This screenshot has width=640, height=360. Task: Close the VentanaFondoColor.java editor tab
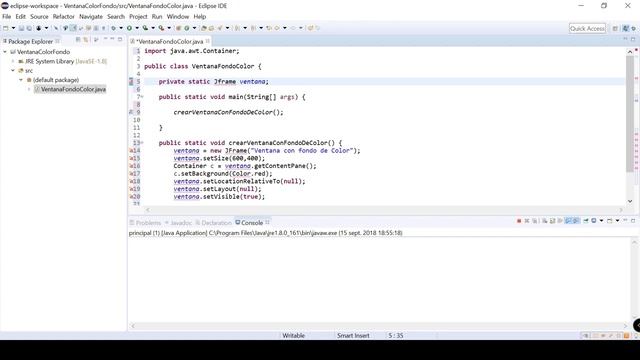(208, 41)
